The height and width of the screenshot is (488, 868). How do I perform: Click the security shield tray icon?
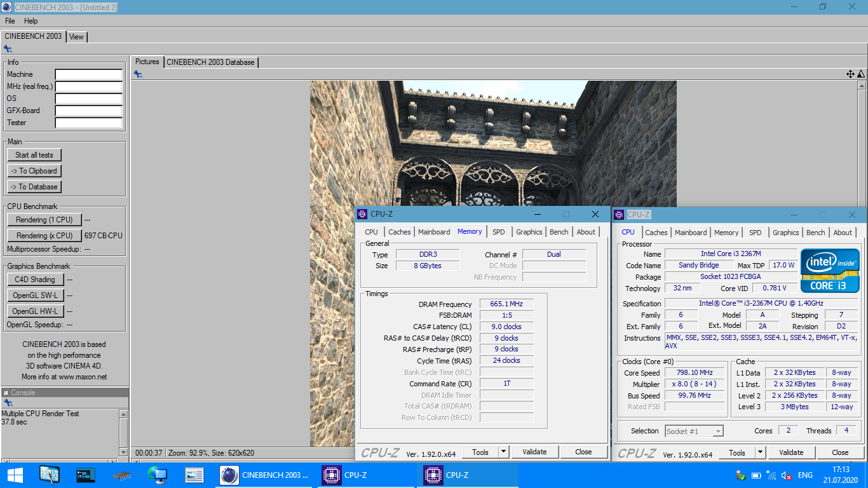click(x=740, y=475)
